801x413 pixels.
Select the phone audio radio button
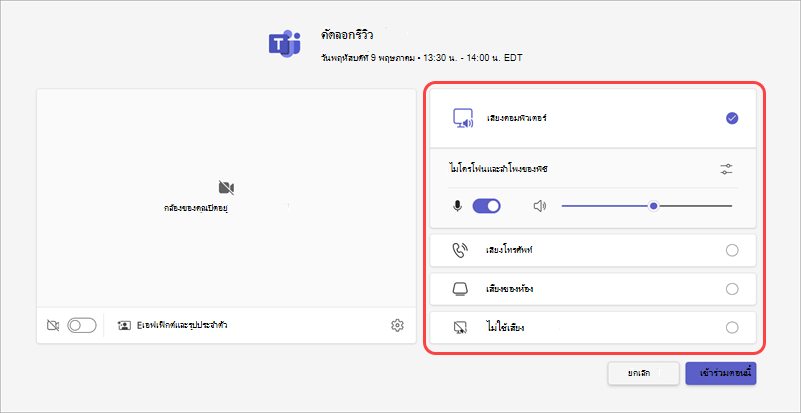pos(732,250)
